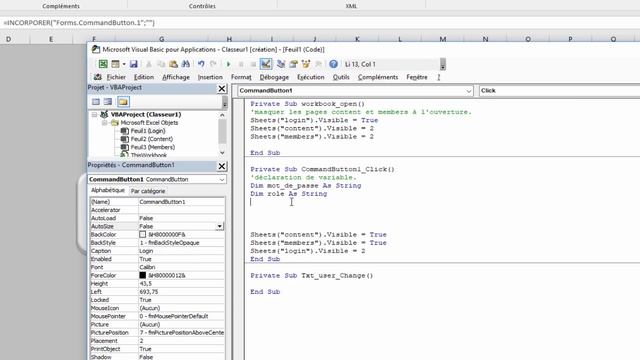Save the workbook with the floppy icon
The image size is (640, 360).
[x=133, y=64]
